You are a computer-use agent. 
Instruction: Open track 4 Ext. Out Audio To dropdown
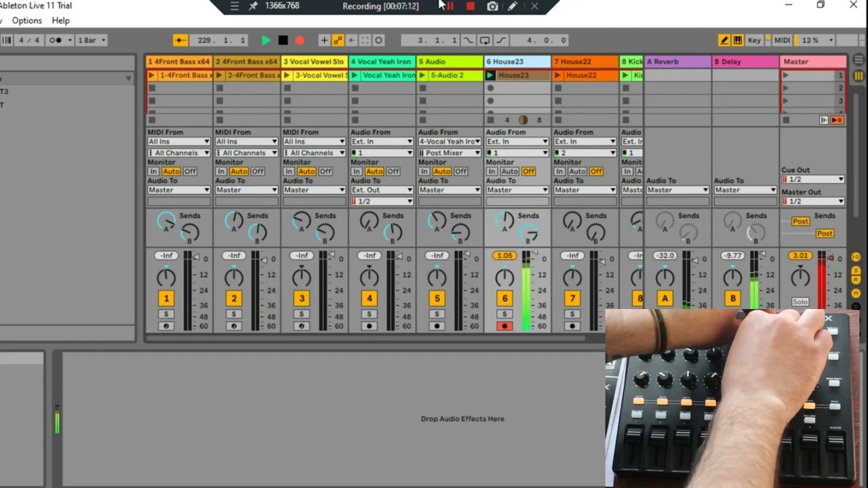(382, 190)
